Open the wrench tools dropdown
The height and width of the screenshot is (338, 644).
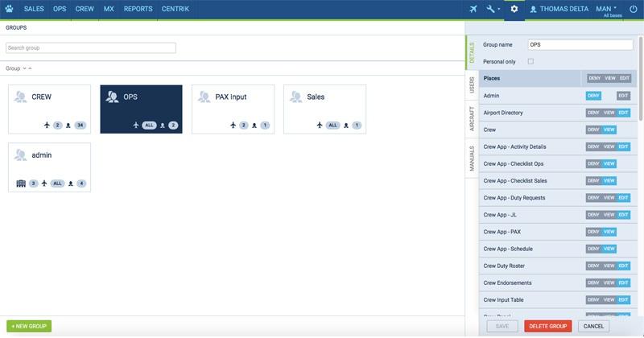(493, 9)
